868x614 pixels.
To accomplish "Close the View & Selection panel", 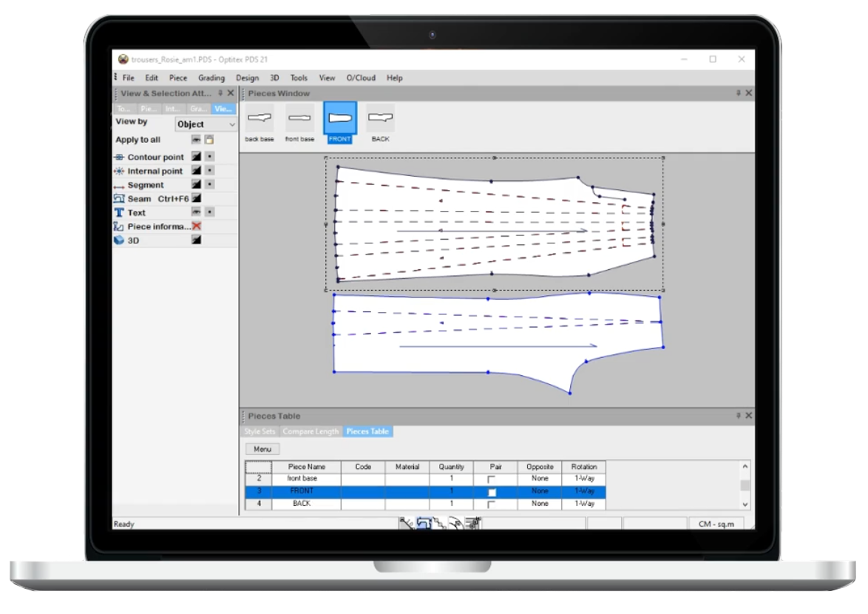I will (x=231, y=93).
